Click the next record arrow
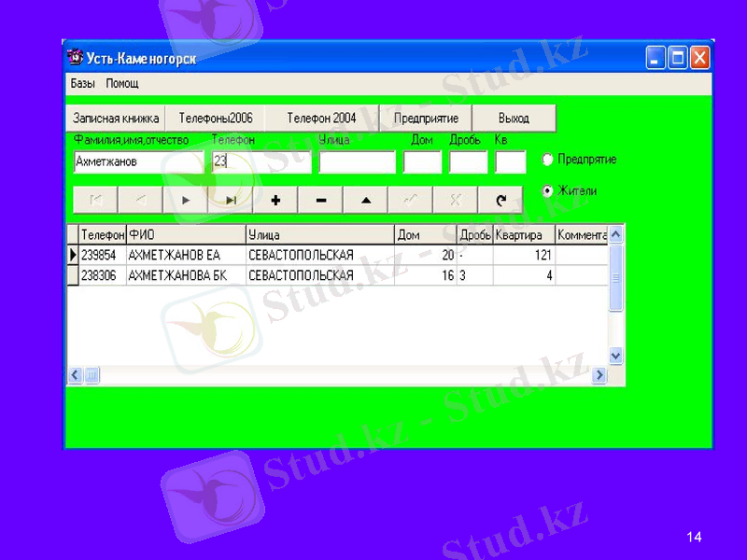This screenshot has height=560, width=747. pos(186,200)
